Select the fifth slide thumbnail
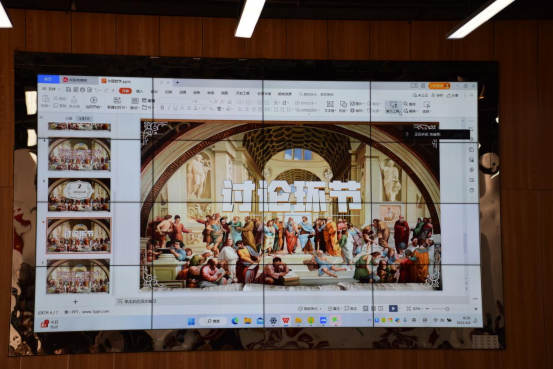 [x=79, y=195]
